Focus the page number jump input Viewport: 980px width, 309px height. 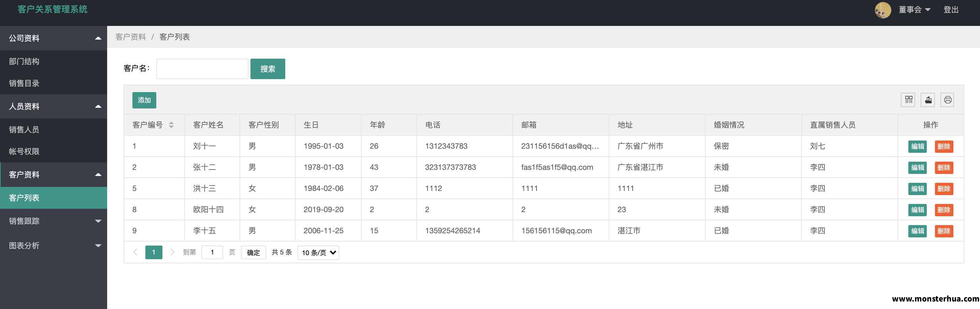(212, 252)
